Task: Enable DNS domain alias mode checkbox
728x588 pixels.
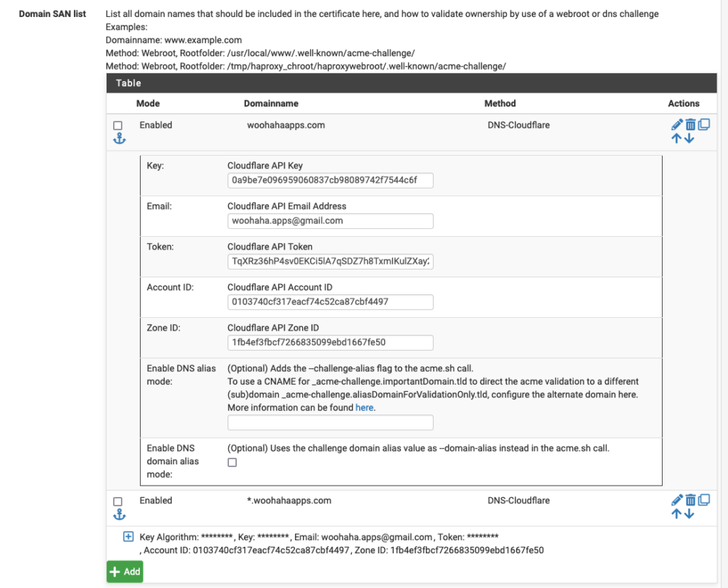Action: click(x=232, y=462)
